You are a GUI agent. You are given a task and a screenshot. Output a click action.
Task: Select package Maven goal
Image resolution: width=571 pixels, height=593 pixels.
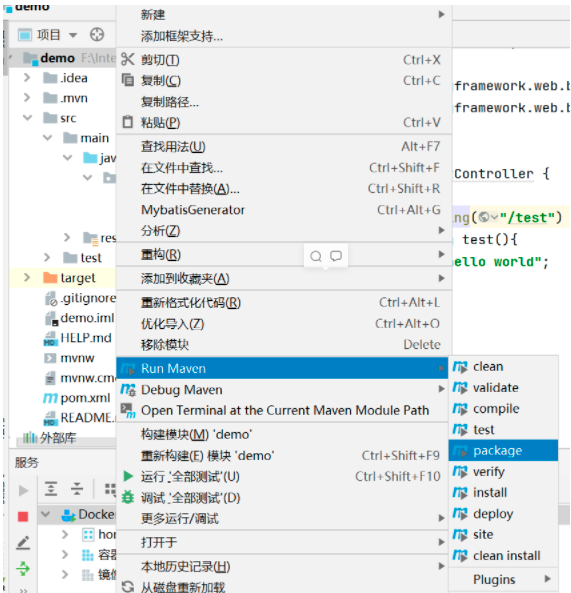click(x=503, y=450)
